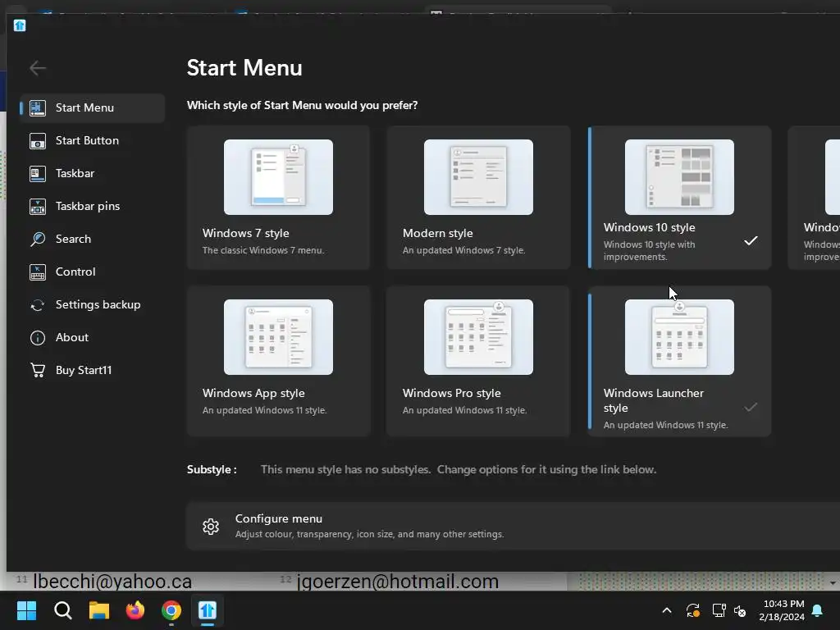Click the Windows Launcher style checkmark
840x630 pixels.
751,408
